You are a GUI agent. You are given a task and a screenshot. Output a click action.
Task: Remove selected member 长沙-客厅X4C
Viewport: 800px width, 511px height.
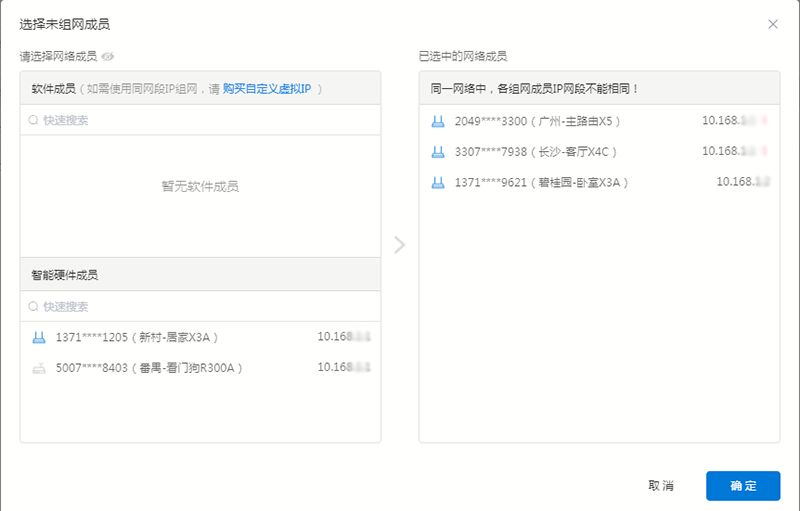pos(599,152)
